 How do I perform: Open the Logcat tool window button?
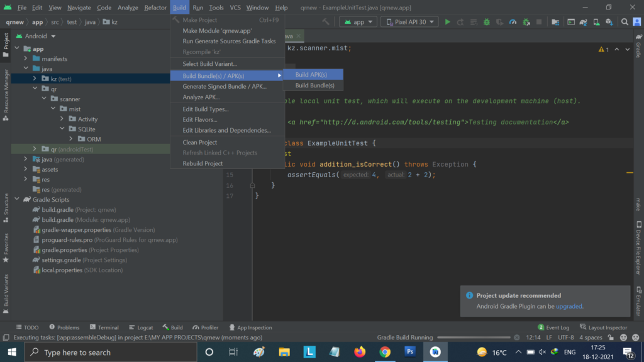[x=141, y=327]
